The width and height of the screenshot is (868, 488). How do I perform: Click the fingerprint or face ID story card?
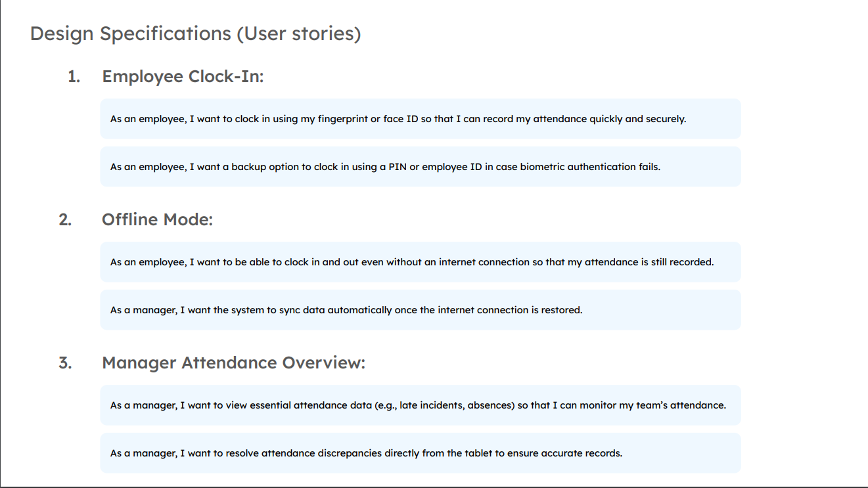coord(420,119)
